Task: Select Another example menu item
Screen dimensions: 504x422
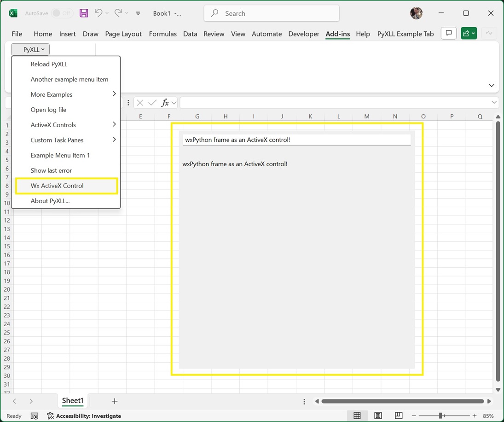Action: 66,79
